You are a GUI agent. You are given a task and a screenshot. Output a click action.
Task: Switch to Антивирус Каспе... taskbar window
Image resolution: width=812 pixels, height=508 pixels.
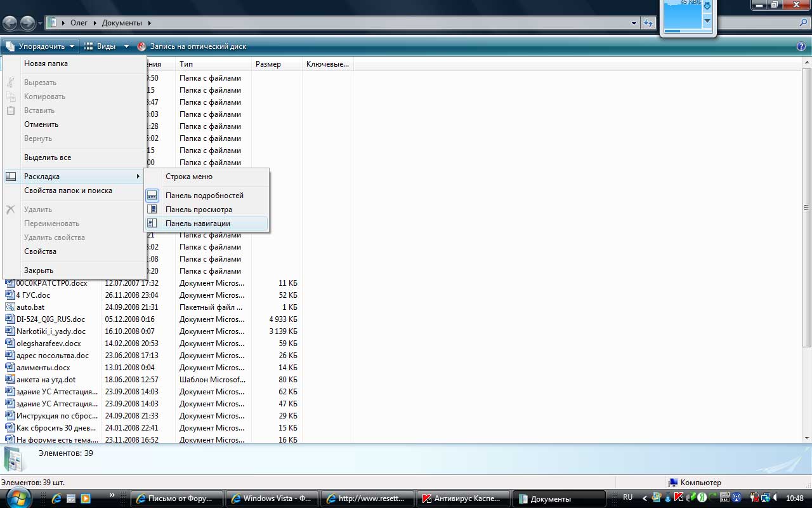tap(462, 498)
